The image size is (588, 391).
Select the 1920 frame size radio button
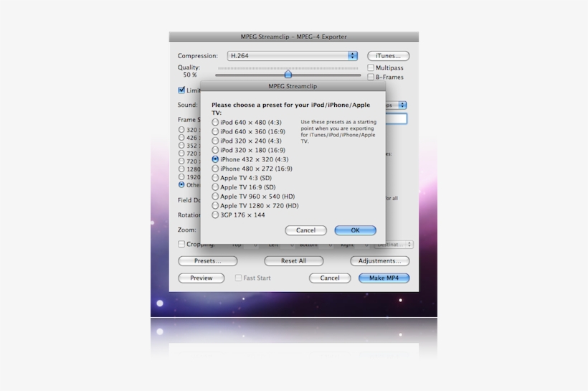[x=181, y=176]
